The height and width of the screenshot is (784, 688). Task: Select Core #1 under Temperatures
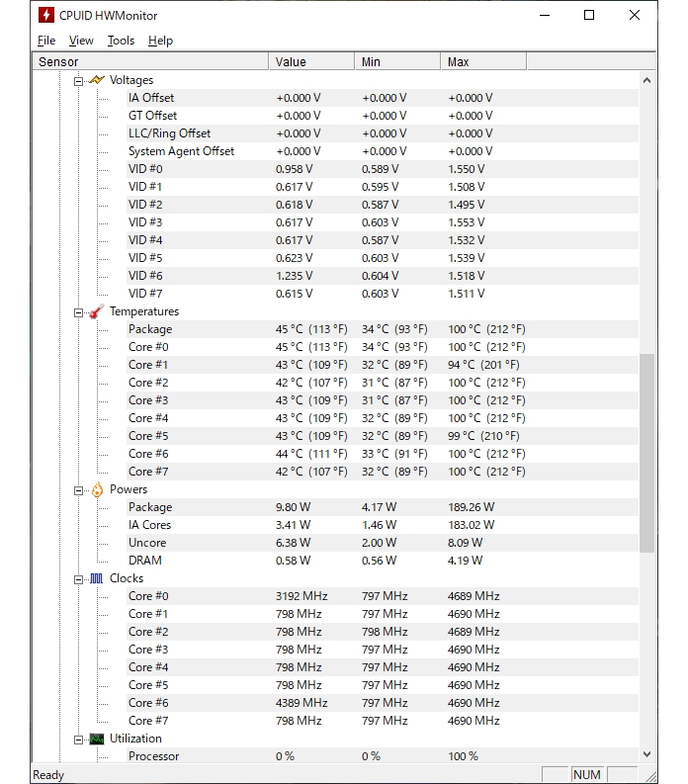(383, 365)
